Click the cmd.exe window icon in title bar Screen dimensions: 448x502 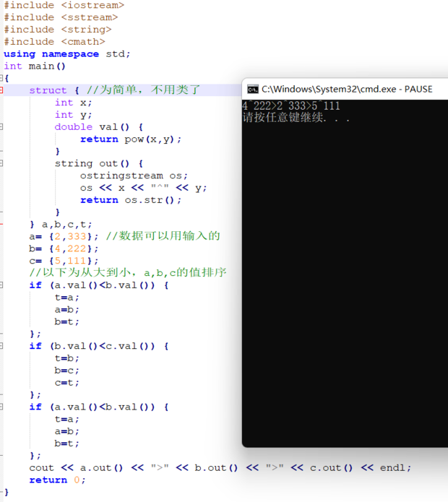click(x=253, y=90)
